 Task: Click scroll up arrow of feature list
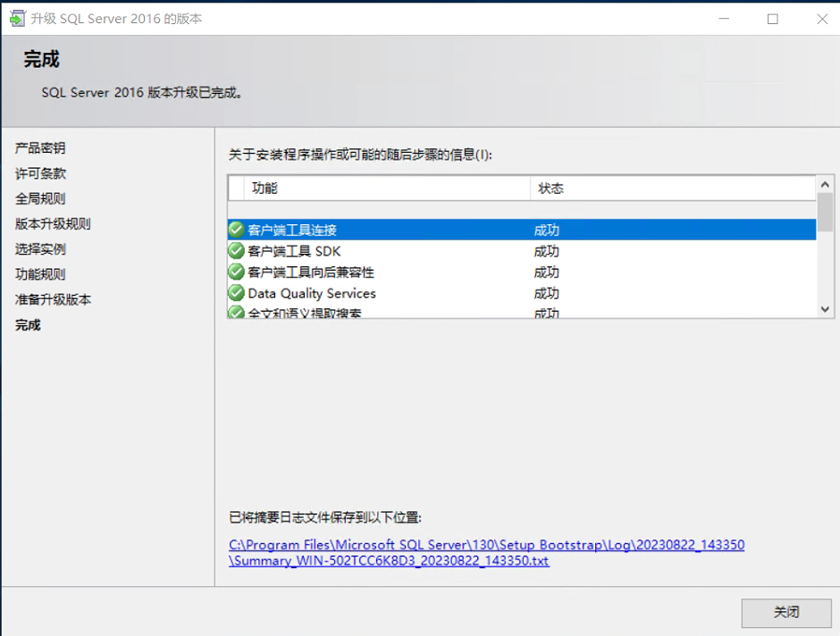coord(825,185)
